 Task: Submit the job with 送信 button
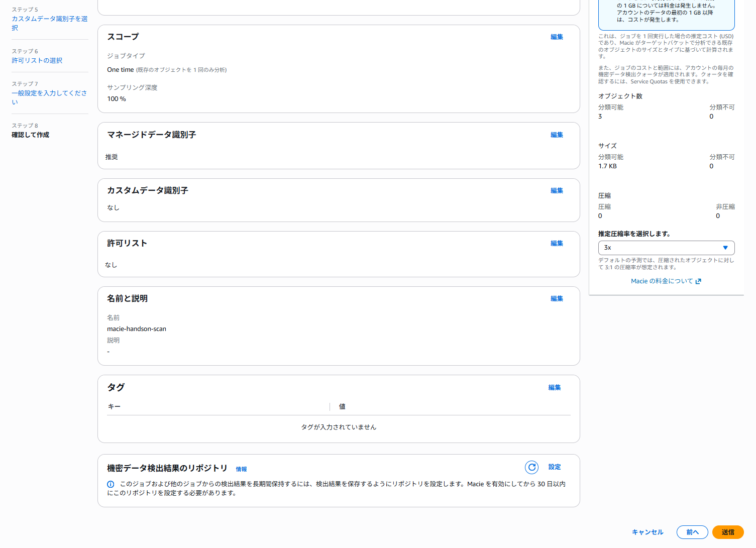[728, 532]
